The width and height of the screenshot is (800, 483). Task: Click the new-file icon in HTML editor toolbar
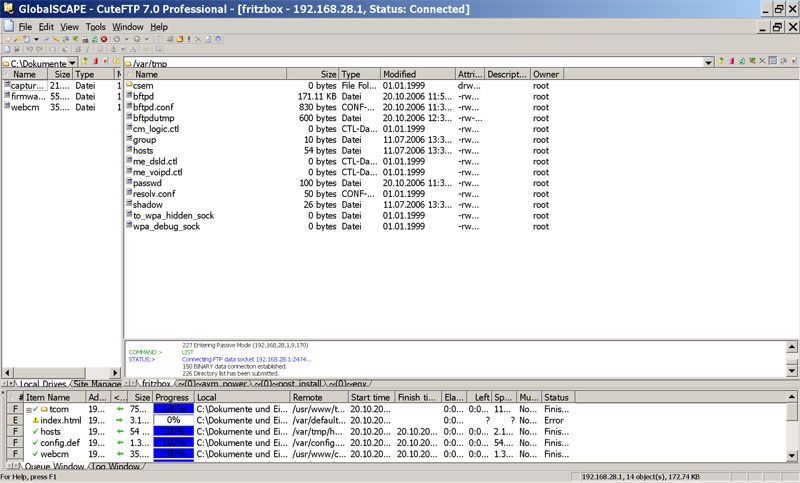click(x=7, y=49)
